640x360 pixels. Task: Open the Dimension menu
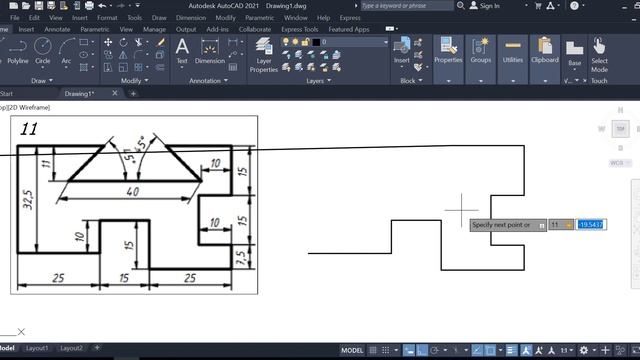point(191,18)
